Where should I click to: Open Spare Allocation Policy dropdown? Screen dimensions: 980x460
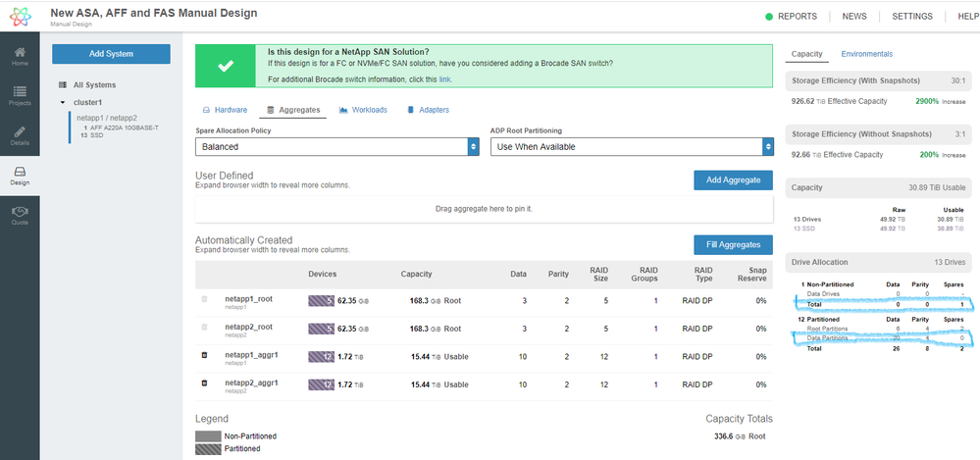336,146
